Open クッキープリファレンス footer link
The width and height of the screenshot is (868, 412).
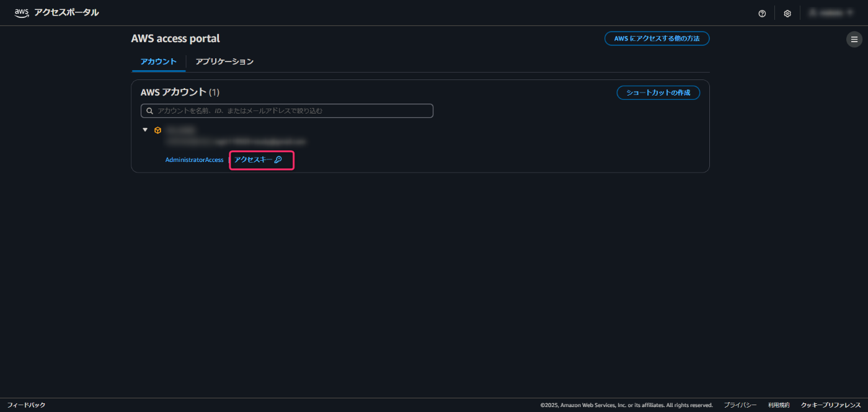click(x=831, y=405)
